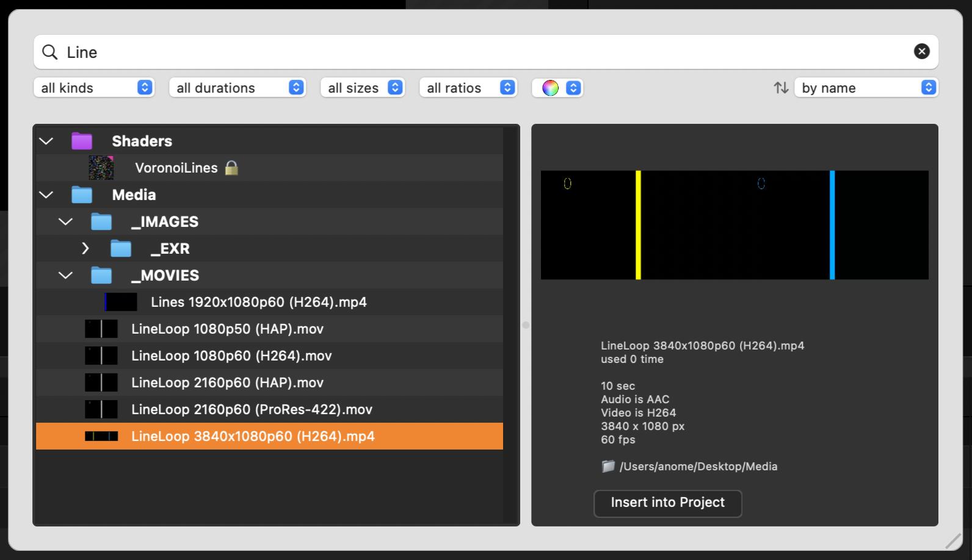Select Lines 1920x1080p60 (H264).mp4 thumbnail

(x=120, y=302)
